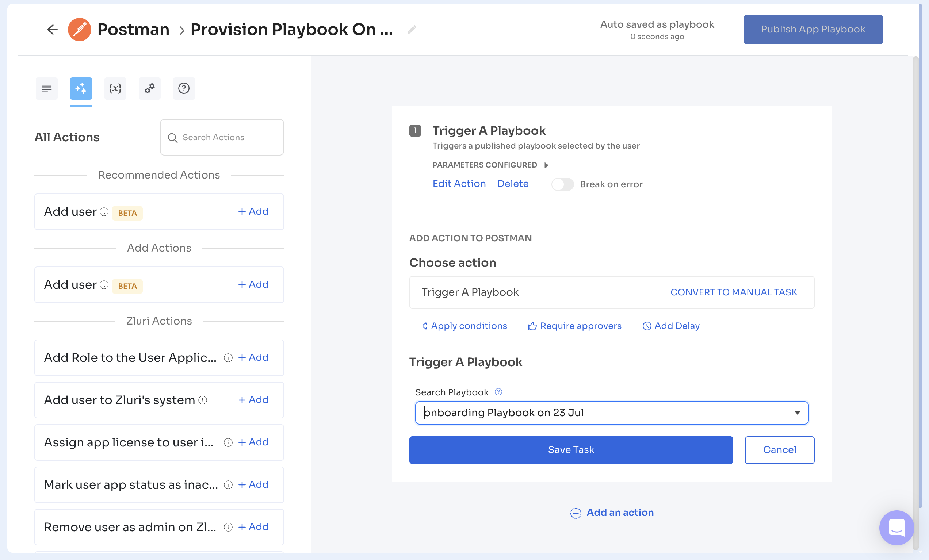
Task: Open the variables {x} tab
Action: [x=115, y=88]
